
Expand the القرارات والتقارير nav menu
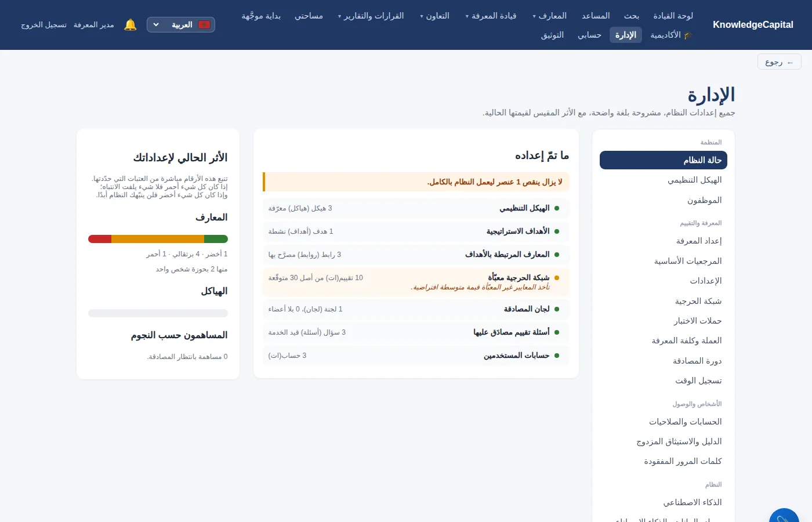(x=371, y=16)
